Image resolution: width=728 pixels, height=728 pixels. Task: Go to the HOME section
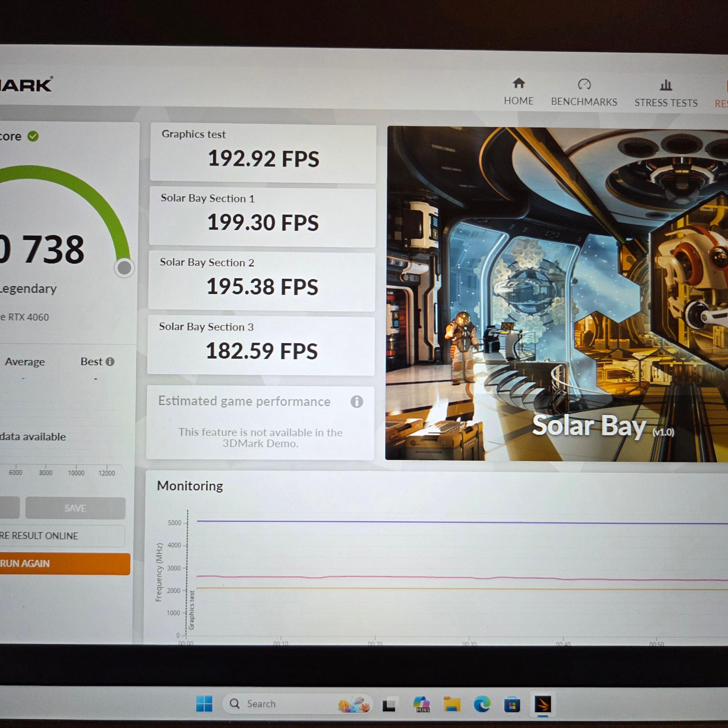click(x=519, y=92)
